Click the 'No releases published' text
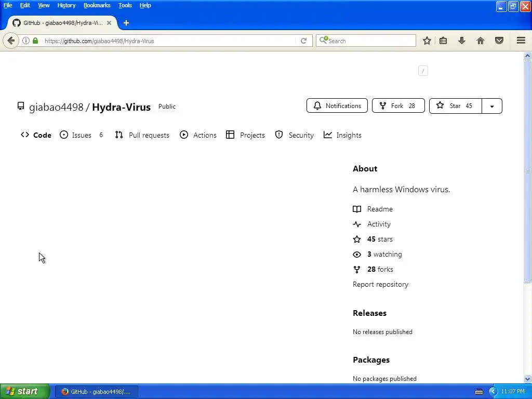 click(382, 332)
